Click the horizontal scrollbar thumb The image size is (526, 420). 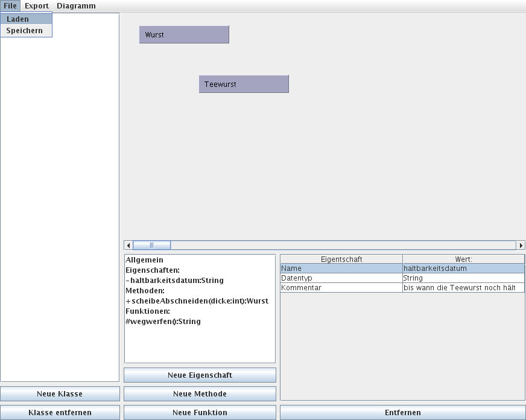pyautogui.click(x=151, y=246)
